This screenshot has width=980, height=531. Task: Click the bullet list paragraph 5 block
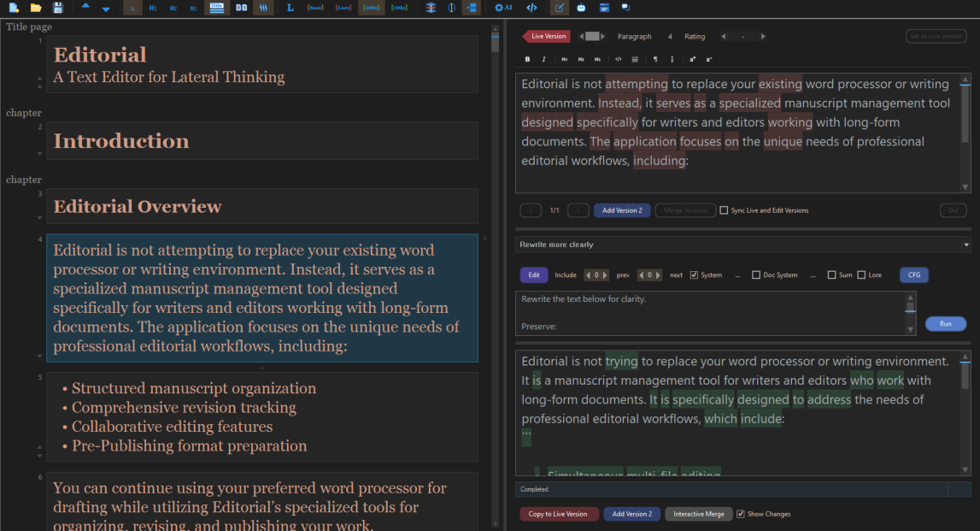(x=262, y=417)
